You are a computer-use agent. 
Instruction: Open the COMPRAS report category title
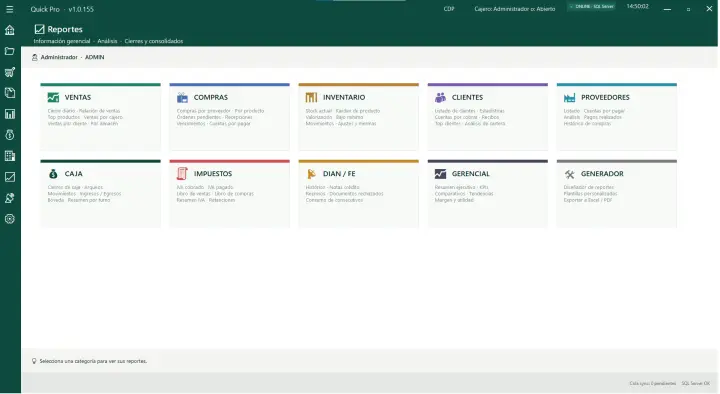[211, 97]
